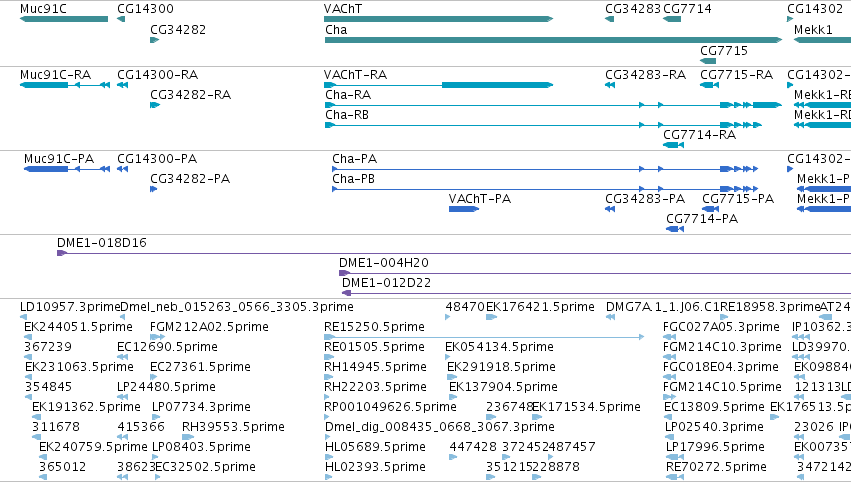Click the RE70272.5prime EST label
Image resolution: width=851 pixels, height=482 pixels.
pyautogui.click(x=716, y=467)
